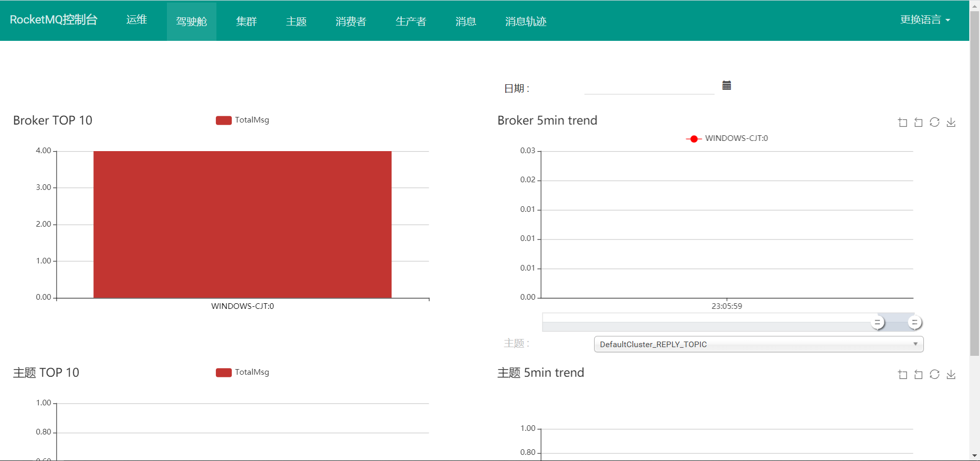The height and width of the screenshot is (461, 980).
Task: Open the date picker calendar icon
Action: (x=727, y=85)
